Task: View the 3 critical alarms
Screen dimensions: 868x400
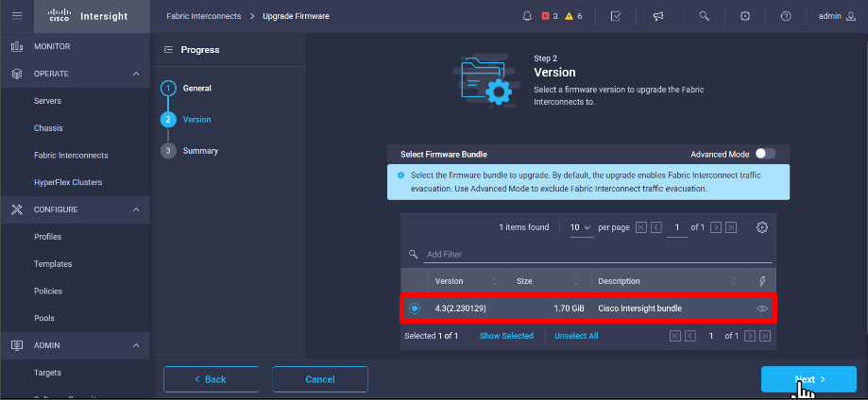Action: (x=549, y=16)
